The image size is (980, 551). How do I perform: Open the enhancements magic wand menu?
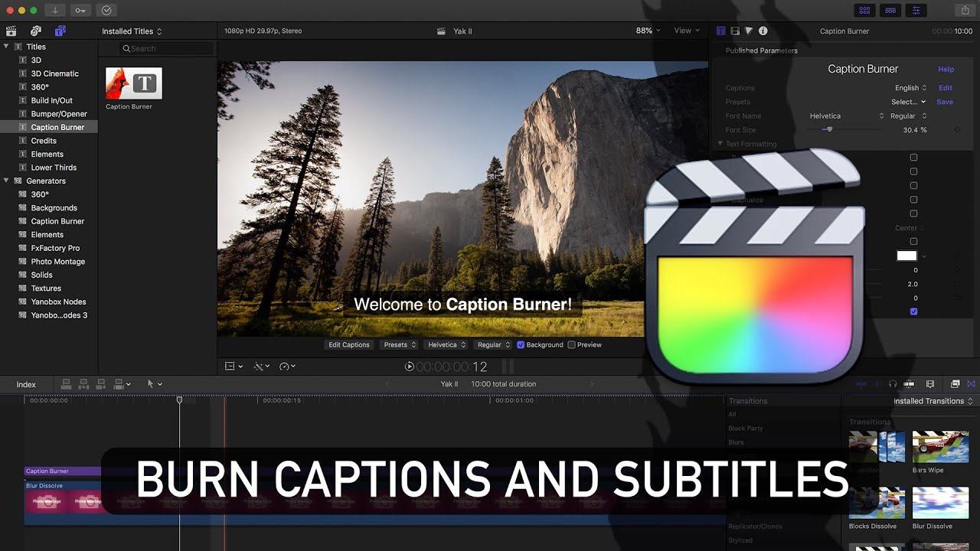click(x=262, y=367)
